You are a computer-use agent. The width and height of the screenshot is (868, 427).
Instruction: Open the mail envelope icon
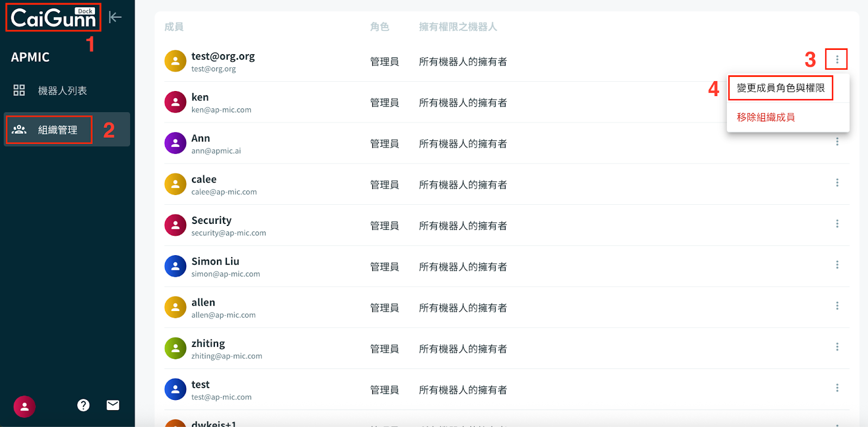pyautogui.click(x=113, y=405)
